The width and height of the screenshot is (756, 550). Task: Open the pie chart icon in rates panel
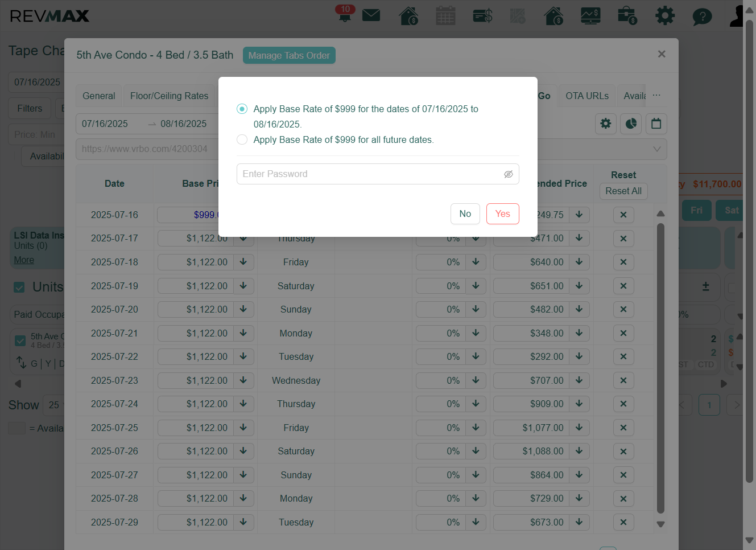[x=631, y=124]
